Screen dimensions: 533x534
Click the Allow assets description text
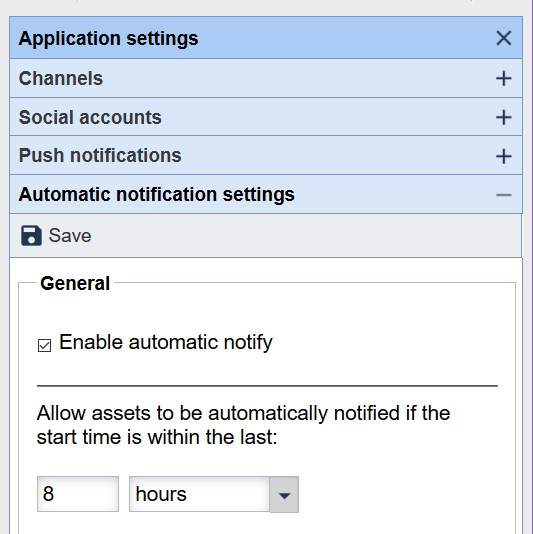coord(243,425)
